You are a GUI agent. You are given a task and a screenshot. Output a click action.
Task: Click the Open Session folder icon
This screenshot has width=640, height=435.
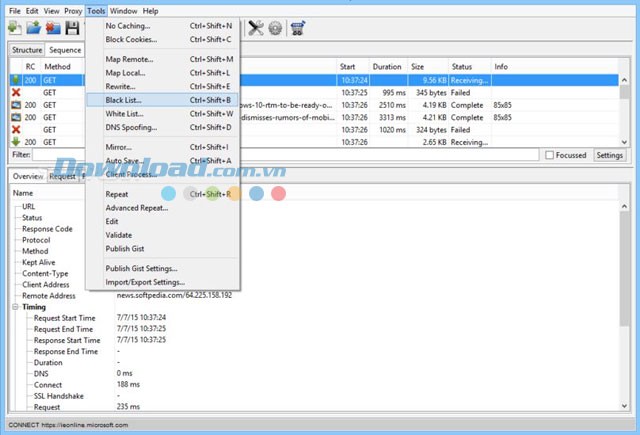coord(35,29)
